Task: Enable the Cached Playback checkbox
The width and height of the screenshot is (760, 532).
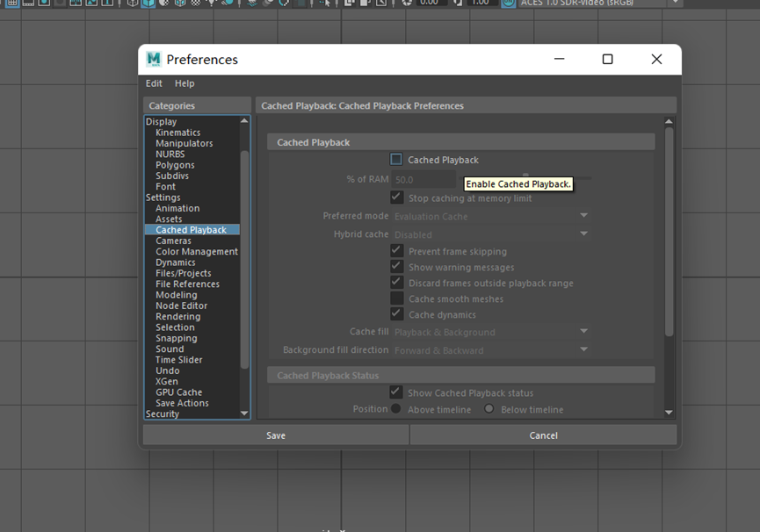Action: tap(396, 159)
